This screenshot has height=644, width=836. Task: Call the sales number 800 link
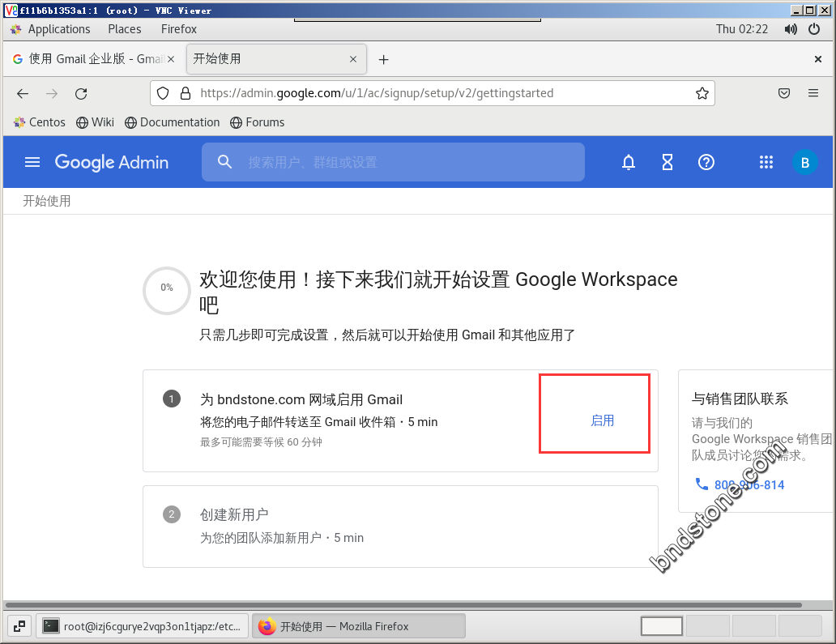(749, 484)
